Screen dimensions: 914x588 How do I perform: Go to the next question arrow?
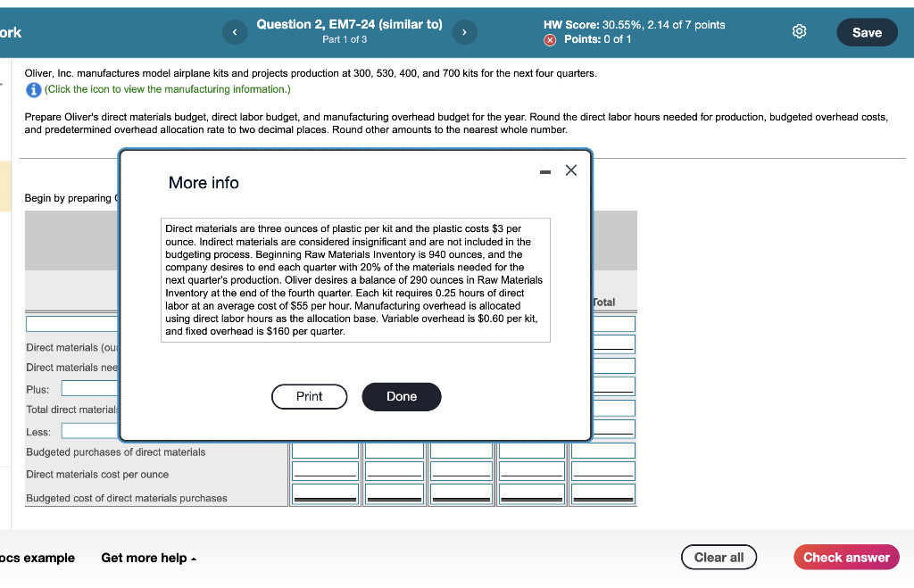(x=464, y=32)
